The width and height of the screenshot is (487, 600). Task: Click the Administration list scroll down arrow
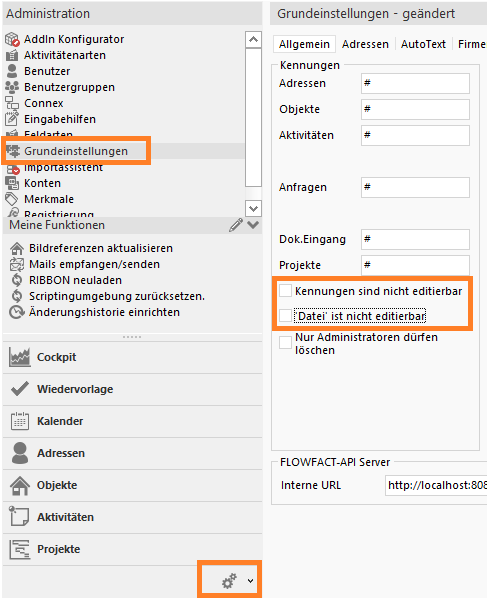tap(253, 209)
